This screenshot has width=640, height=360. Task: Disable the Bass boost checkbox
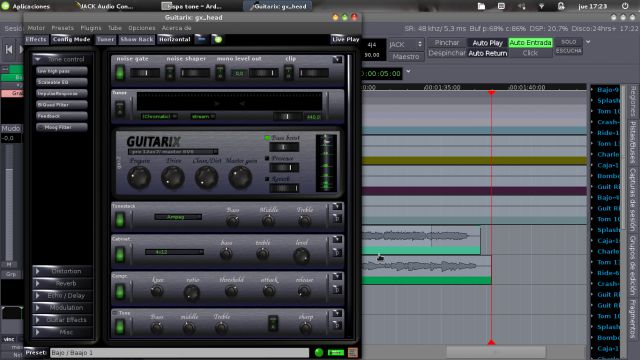(267, 138)
